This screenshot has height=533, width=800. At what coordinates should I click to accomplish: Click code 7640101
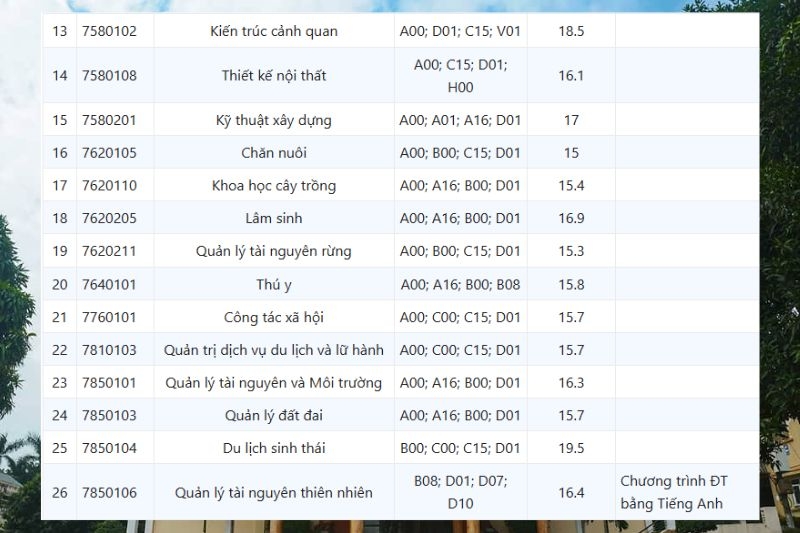[109, 284]
